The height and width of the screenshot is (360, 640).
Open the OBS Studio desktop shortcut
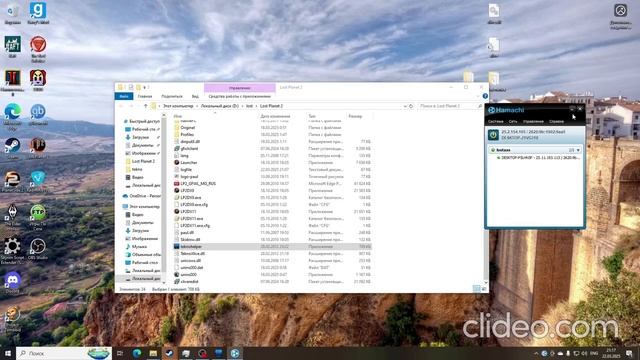click(38, 249)
